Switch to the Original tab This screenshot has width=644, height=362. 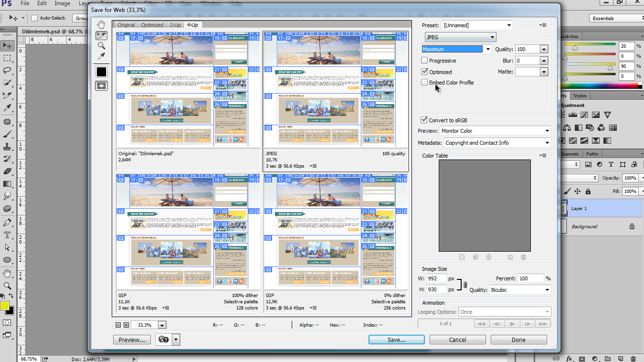pyautogui.click(x=126, y=25)
